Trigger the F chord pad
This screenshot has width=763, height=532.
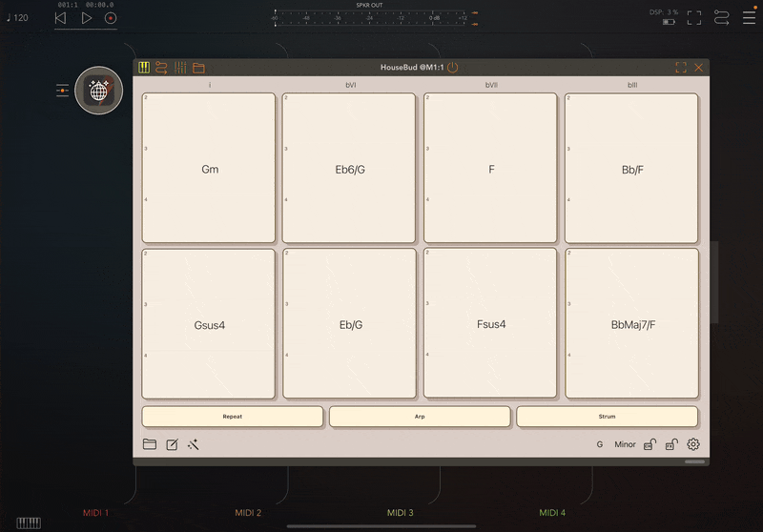[x=490, y=168]
